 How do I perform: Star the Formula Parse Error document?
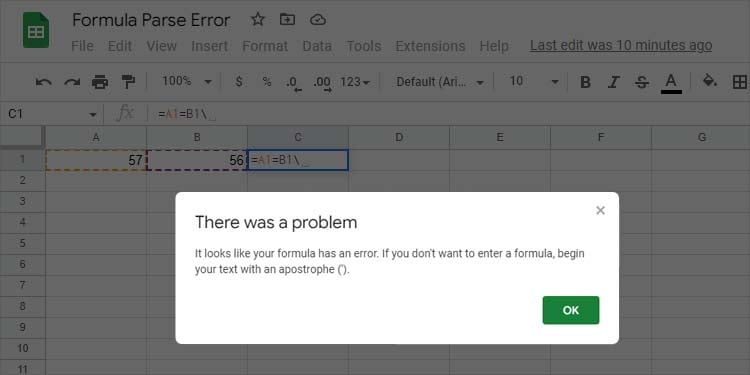click(x=258, y=20)
